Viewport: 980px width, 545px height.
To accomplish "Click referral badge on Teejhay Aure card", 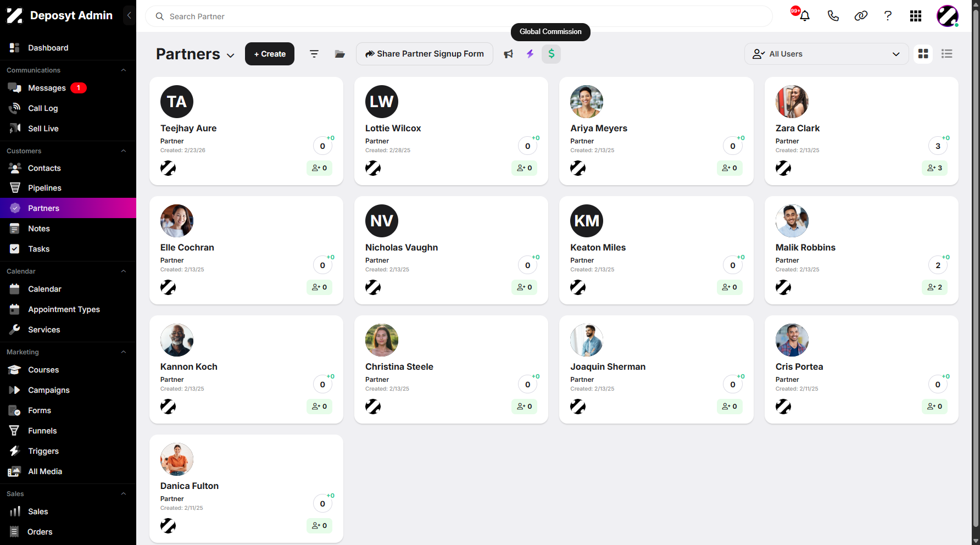I will tap(319, 168).
